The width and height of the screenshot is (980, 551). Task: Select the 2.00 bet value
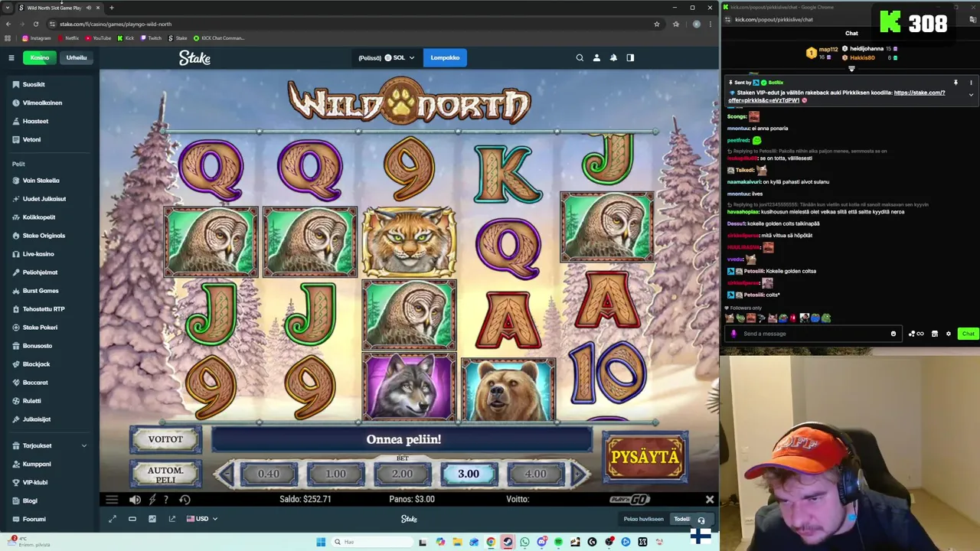pyautogui.click(x=402, y=474)
